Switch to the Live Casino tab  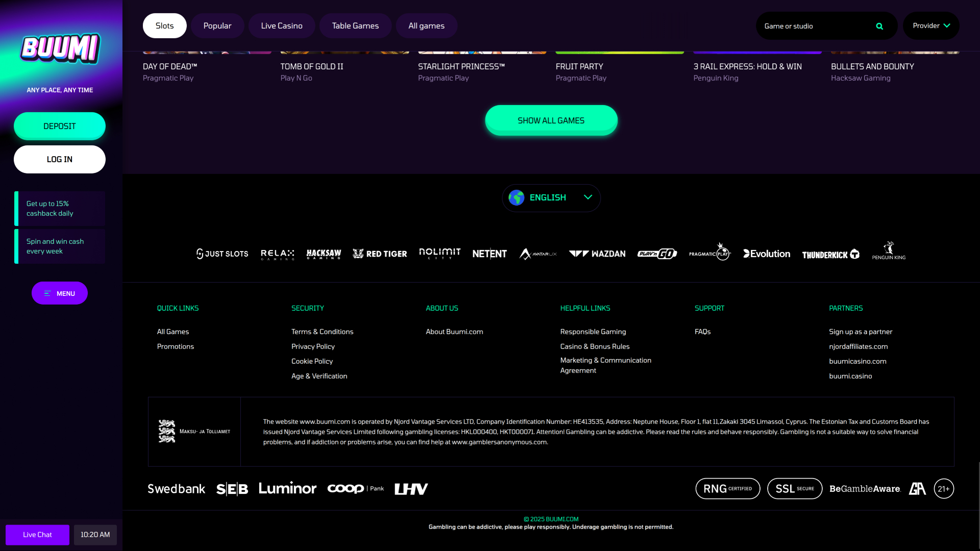[x=282, y=26]
